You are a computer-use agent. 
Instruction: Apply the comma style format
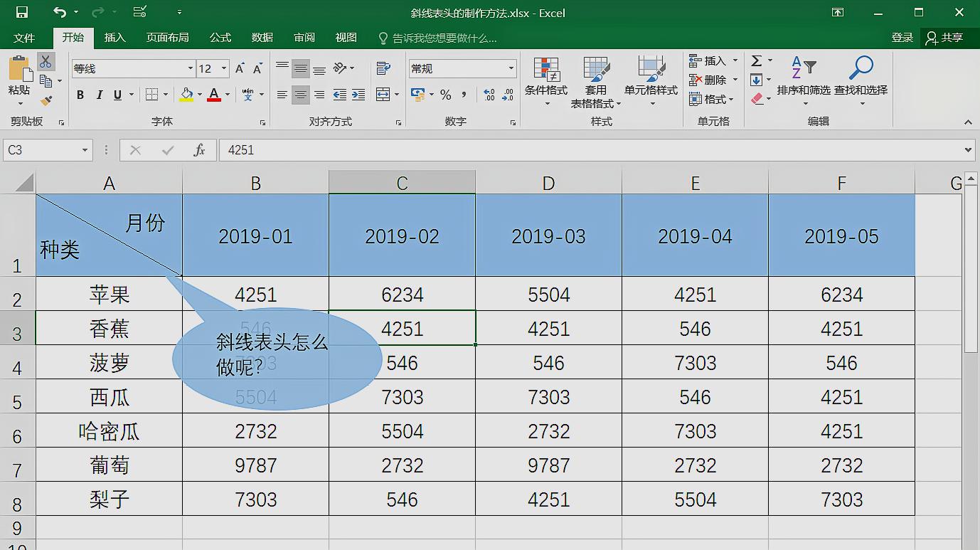coord(464,95)
